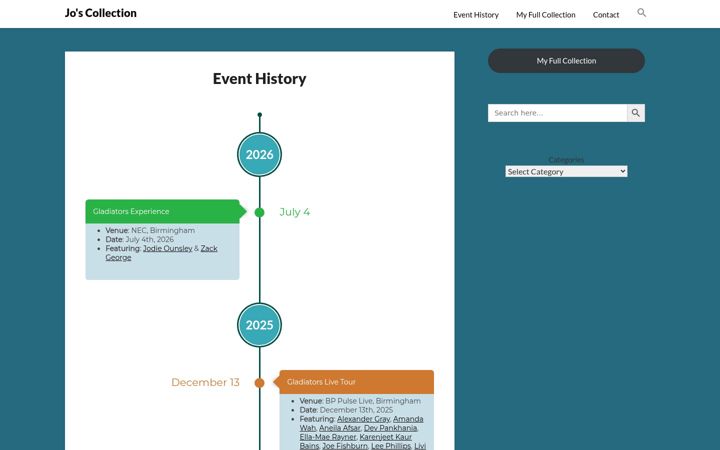This screenshot has width=720, height=450.
Task: Open the Aneila Afsar link
Action: (x=340, y=428)
